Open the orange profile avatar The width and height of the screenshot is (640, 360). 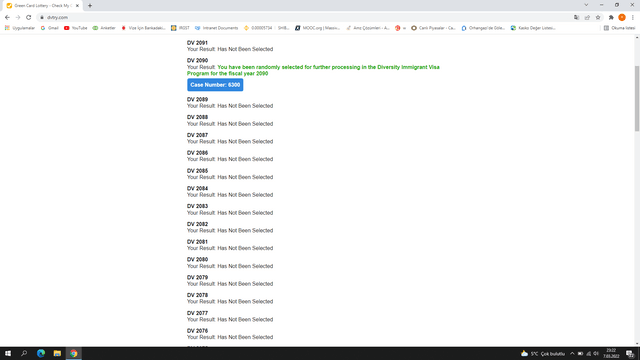[x=622, y=18]
